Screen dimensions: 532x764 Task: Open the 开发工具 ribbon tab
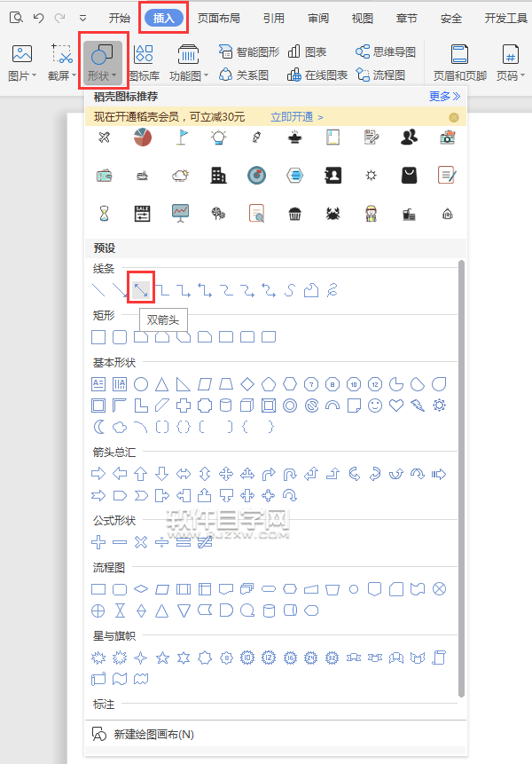tap(506, 19)
